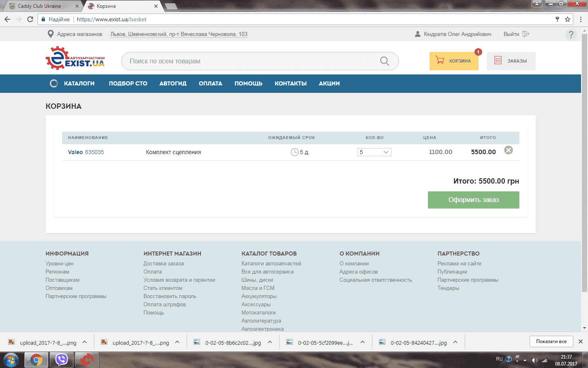
Task: Open Автогид menu item
Action: 173,83
